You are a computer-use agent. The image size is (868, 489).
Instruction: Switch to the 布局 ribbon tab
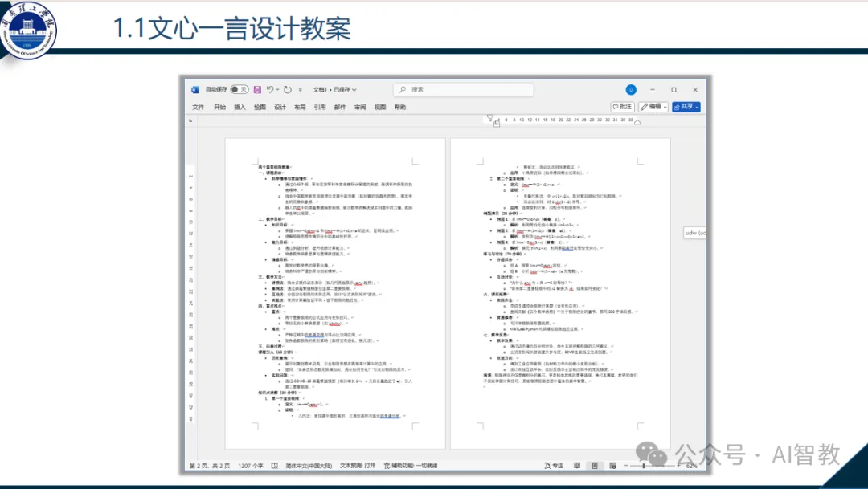pyautogui.click(x=300, y=108)
